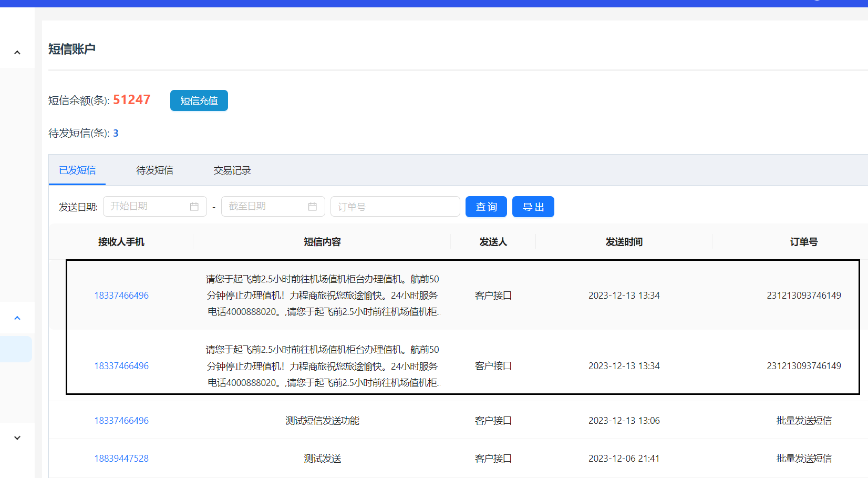Collapse the blue sidebar chevron section
The width and height of the screenshot is (868, 478).
click(17, 318)
